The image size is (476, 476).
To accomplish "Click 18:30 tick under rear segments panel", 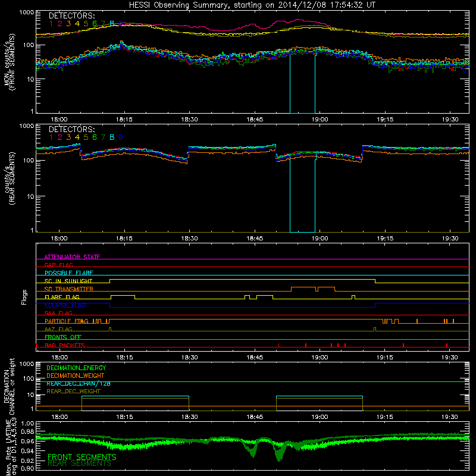I will (189, 239).
